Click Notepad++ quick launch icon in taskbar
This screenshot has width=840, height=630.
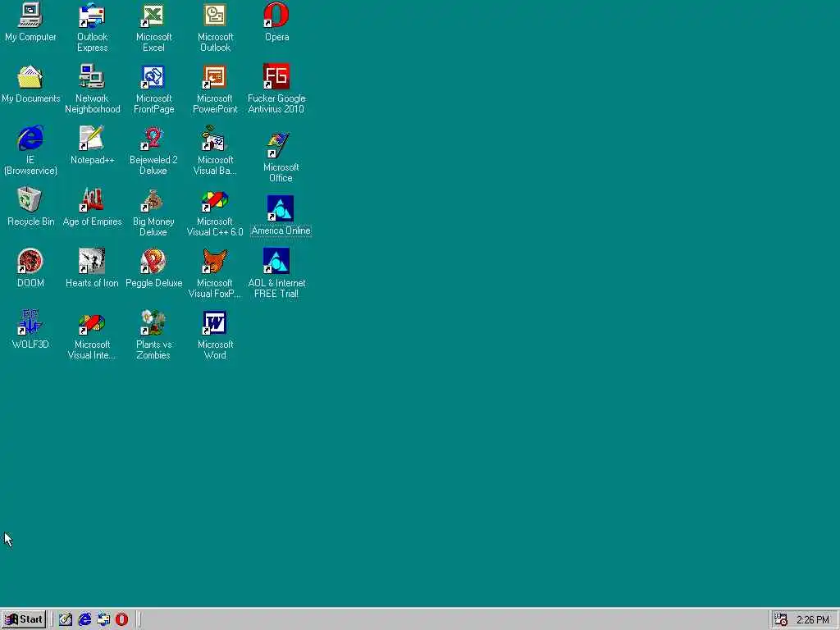(x=66, y=619)
